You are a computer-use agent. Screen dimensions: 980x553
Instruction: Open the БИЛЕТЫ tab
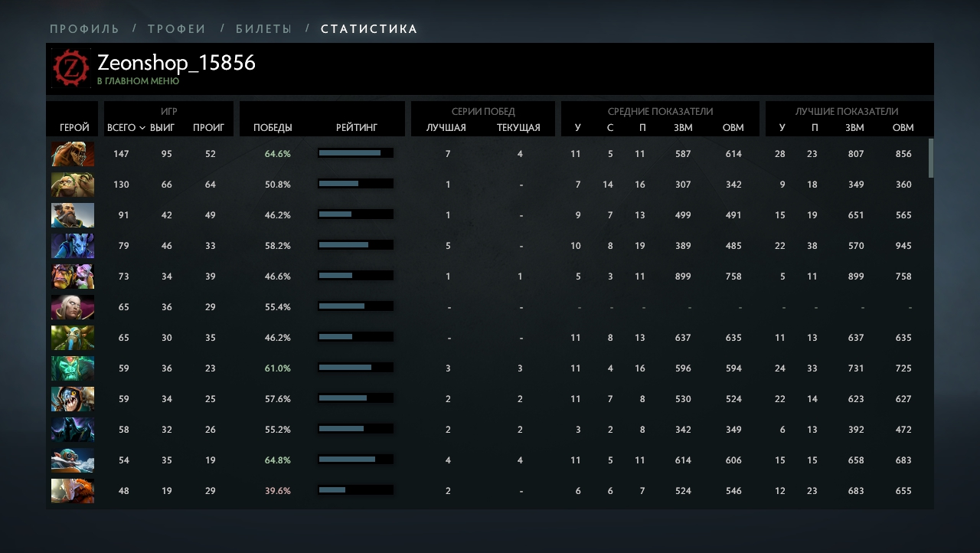(264, 29)
